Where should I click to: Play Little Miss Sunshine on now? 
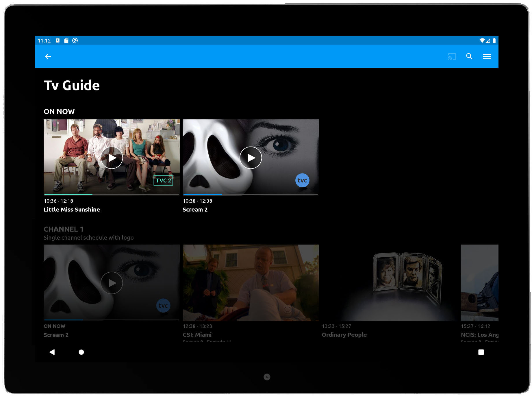(x=112, y=158)
